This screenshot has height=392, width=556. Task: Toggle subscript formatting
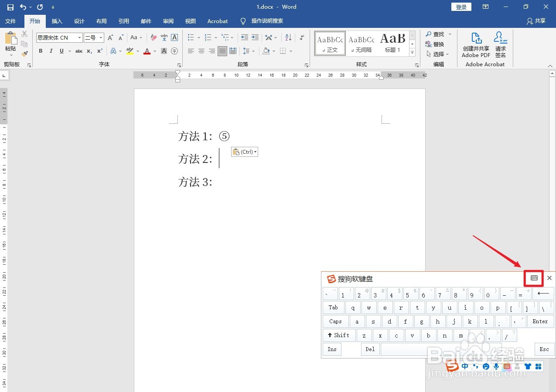click(89, 51)
